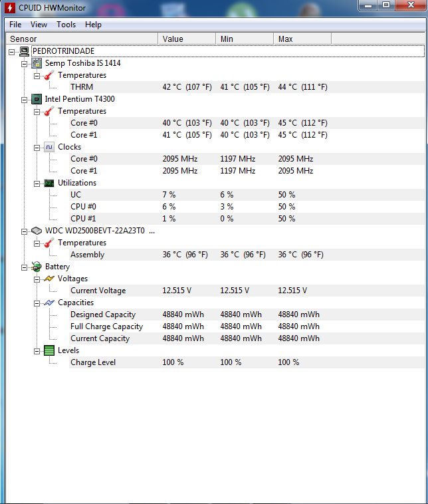428x504 pixels.
Task: Click the HWMonitor lightning bolt title icon
Action: (x=10, y=8)
